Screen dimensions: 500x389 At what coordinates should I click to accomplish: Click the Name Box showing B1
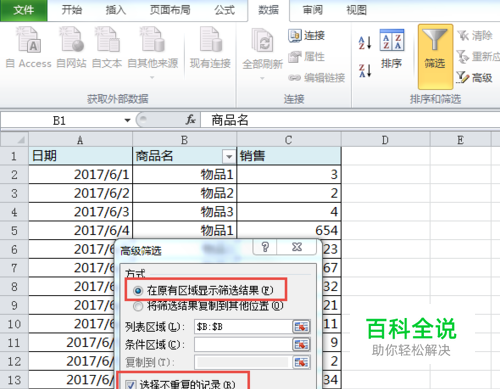60,120
